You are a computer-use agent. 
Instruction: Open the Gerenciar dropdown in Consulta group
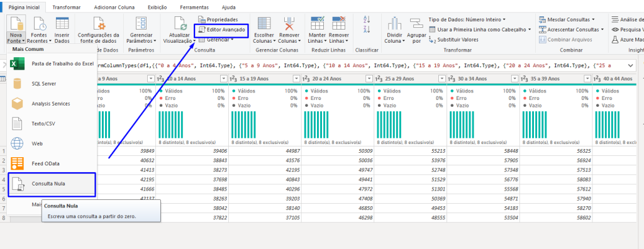click(x=216, y=40)
